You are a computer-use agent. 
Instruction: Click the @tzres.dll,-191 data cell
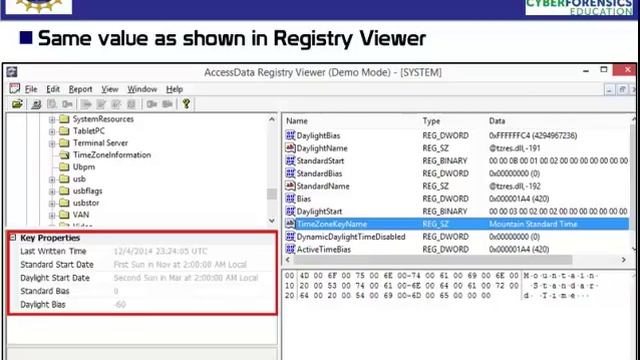point(514,148)
